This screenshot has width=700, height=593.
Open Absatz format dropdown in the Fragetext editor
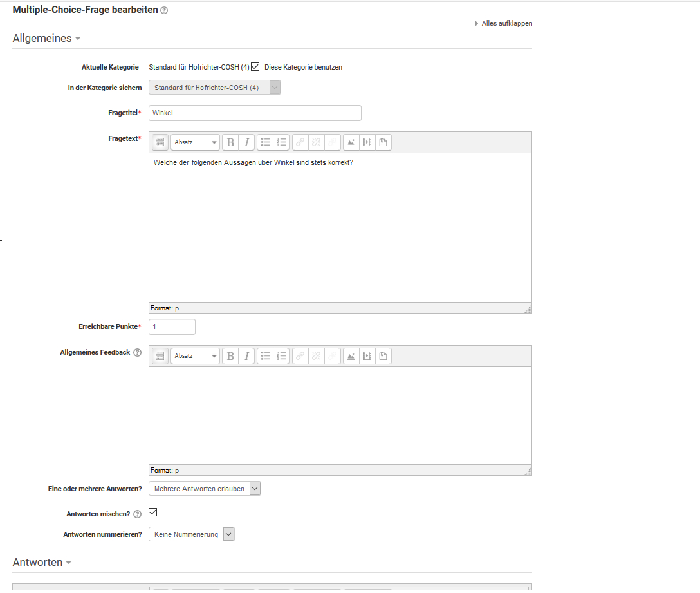196,142
